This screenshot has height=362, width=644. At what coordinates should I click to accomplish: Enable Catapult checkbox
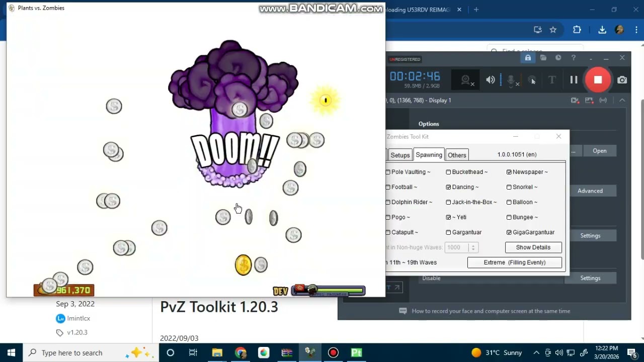tap(388, 232)
